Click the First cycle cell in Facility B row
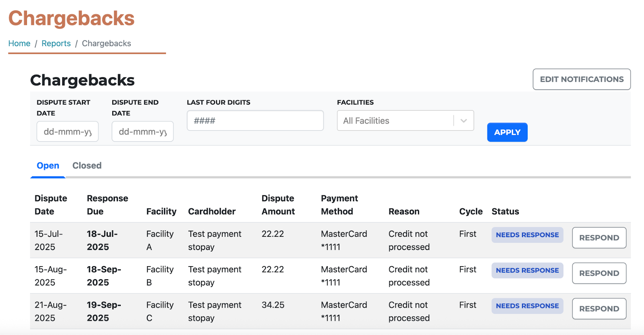The height and width of the screenshot is (335, 644). tap(468, 269)
